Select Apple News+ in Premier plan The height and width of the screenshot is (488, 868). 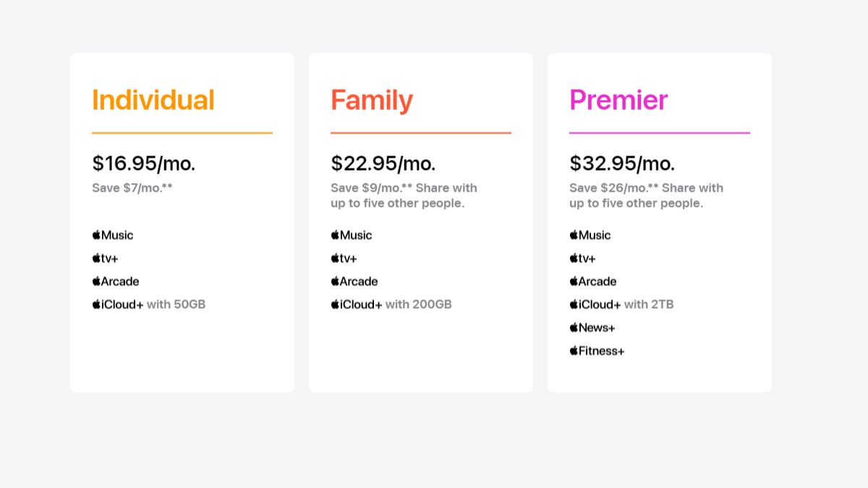coord(592,328)
